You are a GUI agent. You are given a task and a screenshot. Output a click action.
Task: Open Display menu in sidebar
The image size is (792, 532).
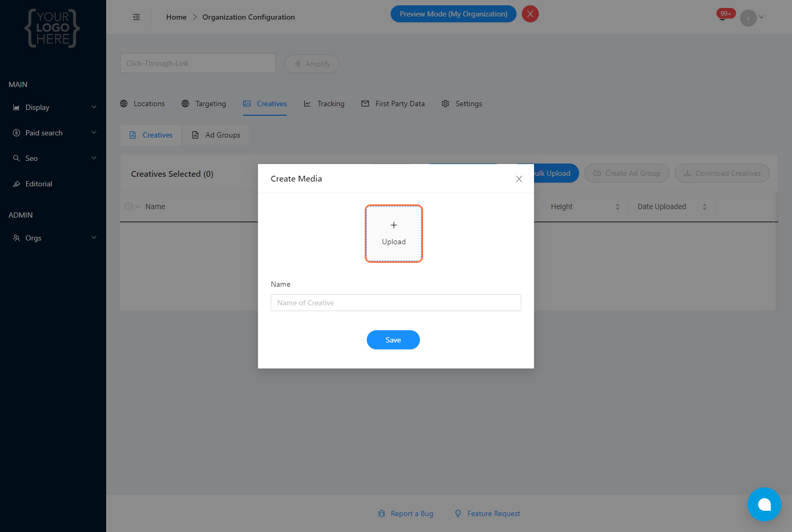pos(53,107)
